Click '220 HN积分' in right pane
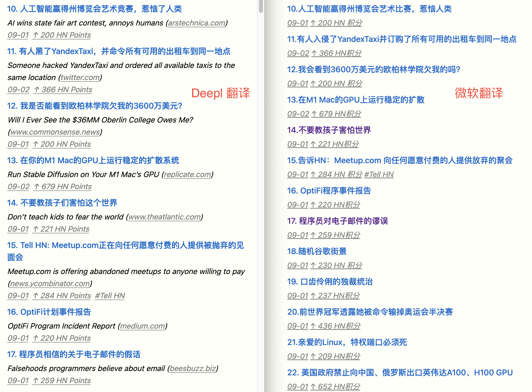The height and width of the screenshot is (392, 532). pyautogui.click(x=335, y=205)
